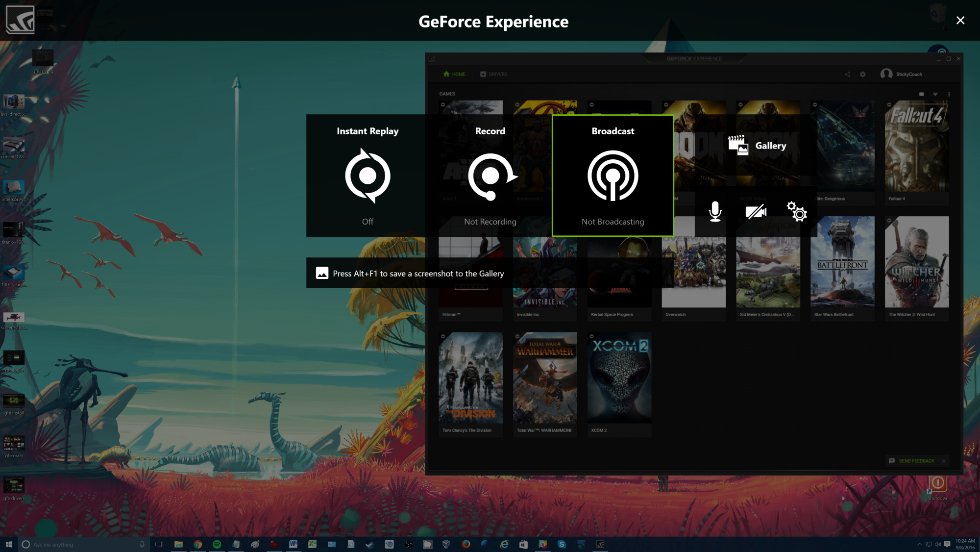
Task: Click the Gallery icon
Action: point(756,146)
